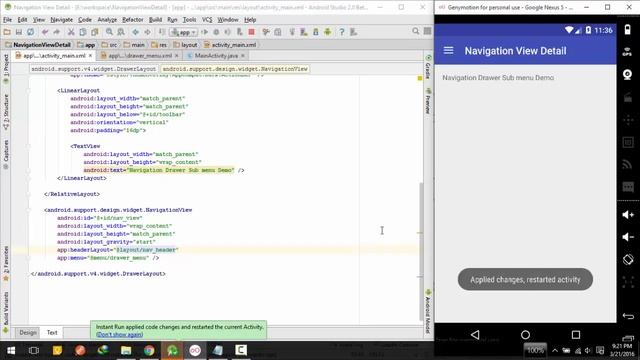
Task: Open Preview tool window on right
Action: tap(428, 102)
